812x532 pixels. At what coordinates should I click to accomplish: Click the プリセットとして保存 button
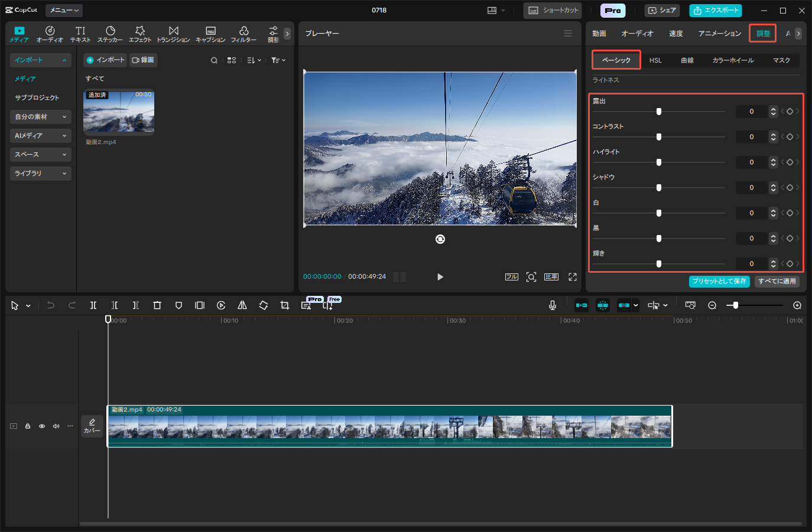(719, 281)
